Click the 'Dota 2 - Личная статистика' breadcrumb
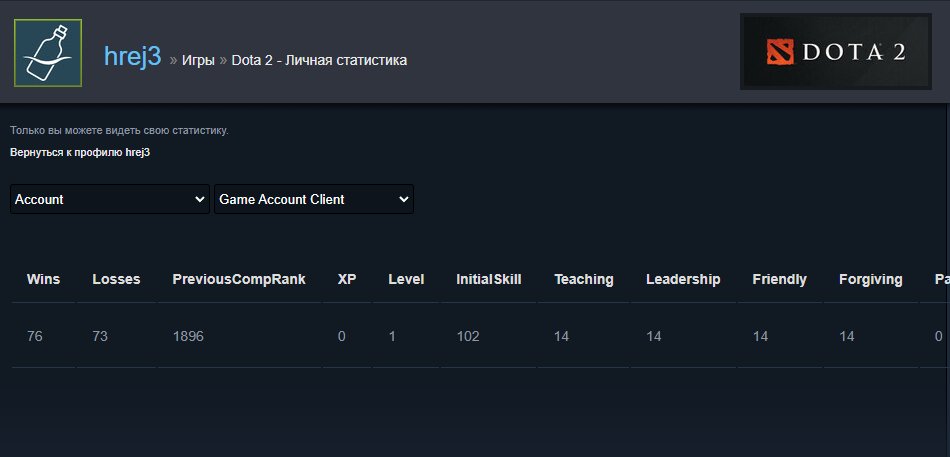 click(319, 60)
